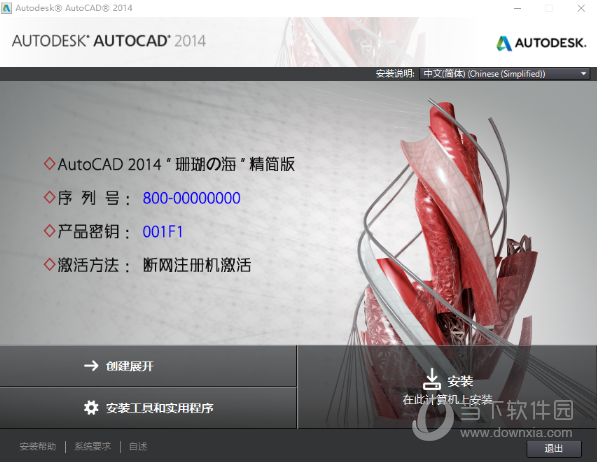Click 退出 button to quit installer

554,448
